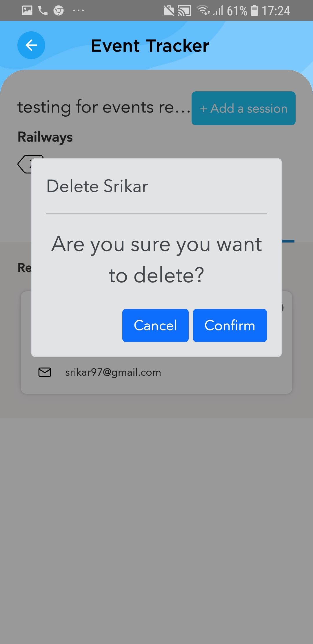
Task: Tap the phone call status icon
Action: point(43,11)
